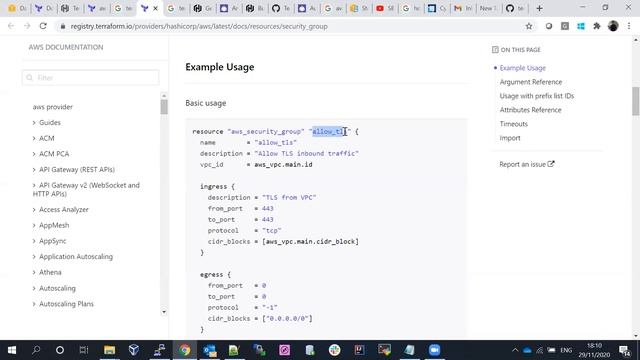This screenshot has height=360, width=640.
Task: Switch to the New Tab tab
Action: point(488,8)
